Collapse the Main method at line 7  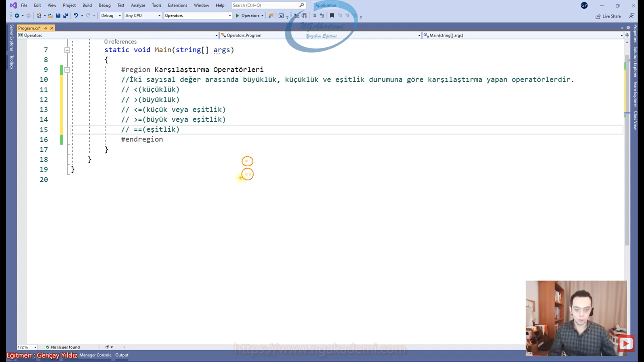pos(67,50)
